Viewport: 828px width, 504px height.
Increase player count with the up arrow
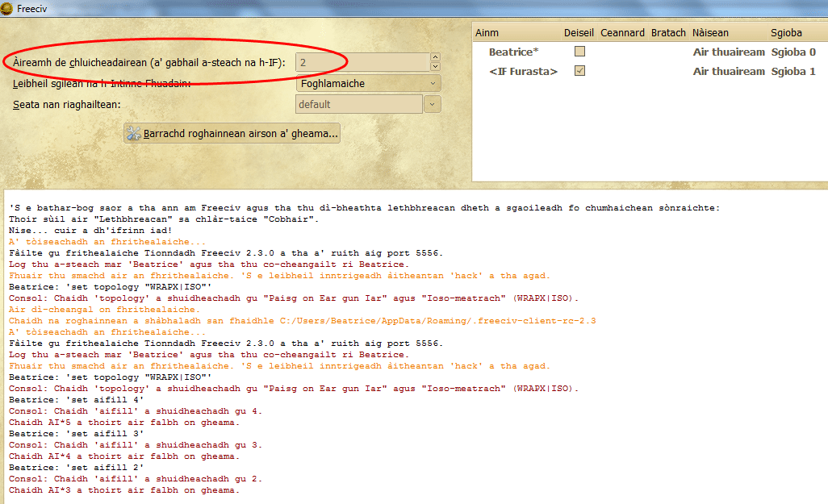tap(435, 57)
